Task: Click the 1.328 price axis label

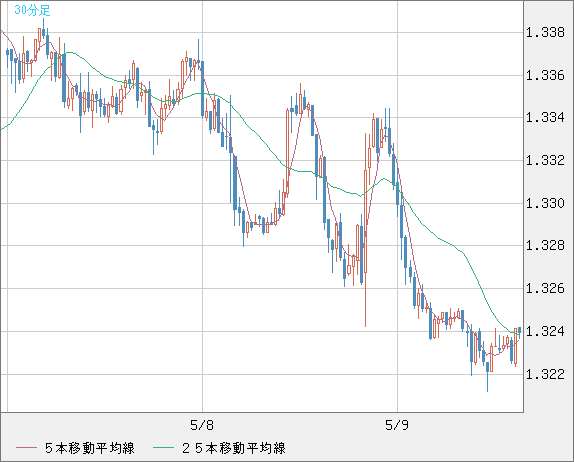Action: 545,245
